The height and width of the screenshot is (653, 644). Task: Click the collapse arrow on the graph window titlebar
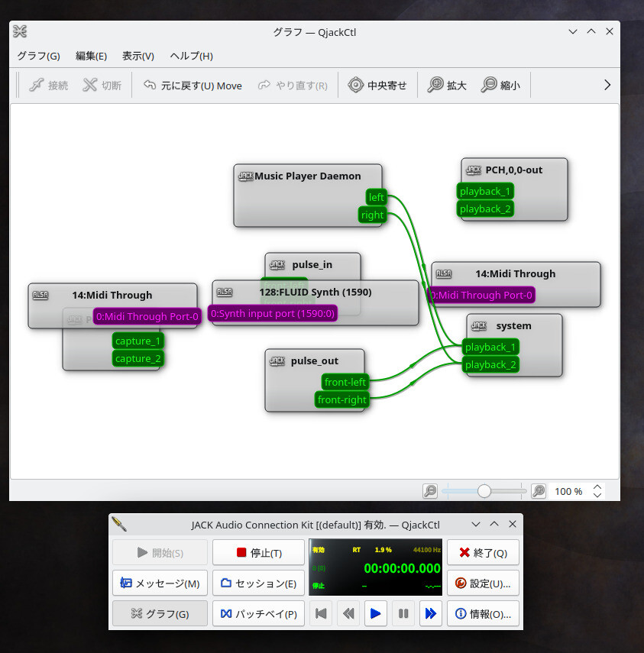pos(572,31)
